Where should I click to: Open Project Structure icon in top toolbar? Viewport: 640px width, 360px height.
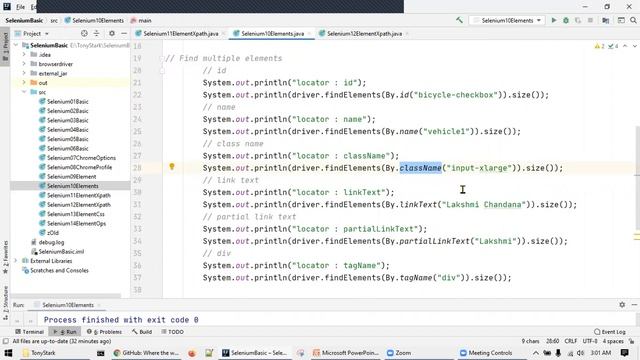[606, 20]
